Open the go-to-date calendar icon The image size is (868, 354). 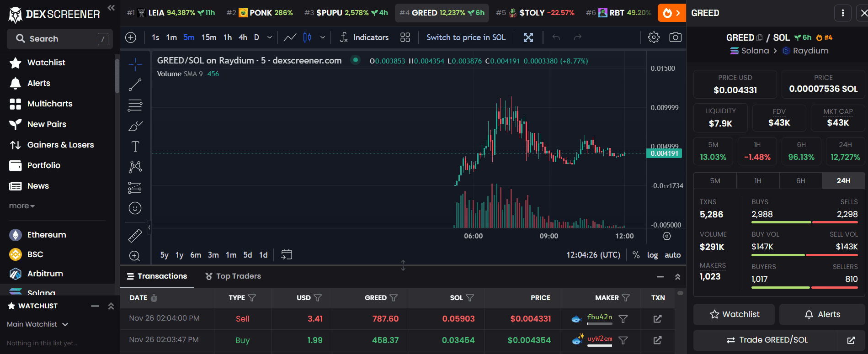coord(287,254)
